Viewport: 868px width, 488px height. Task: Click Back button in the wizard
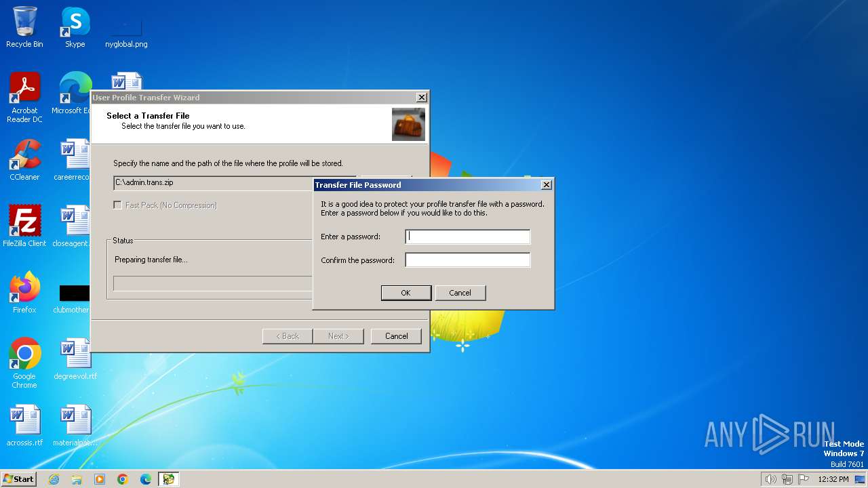pyautogui.click(x=288, y=336)
